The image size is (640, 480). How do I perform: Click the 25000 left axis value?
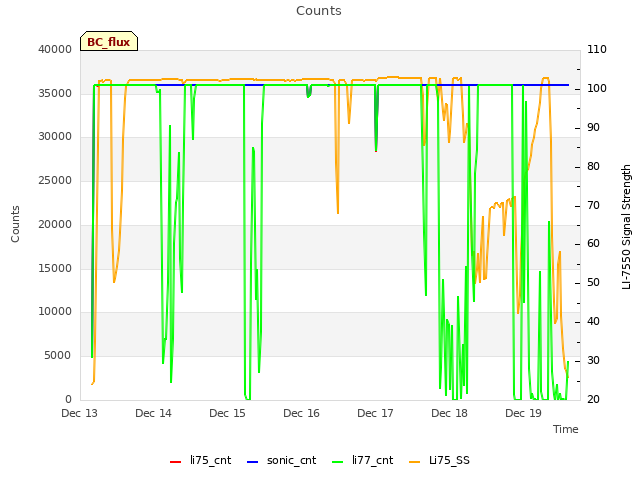(x=55, y=180)
